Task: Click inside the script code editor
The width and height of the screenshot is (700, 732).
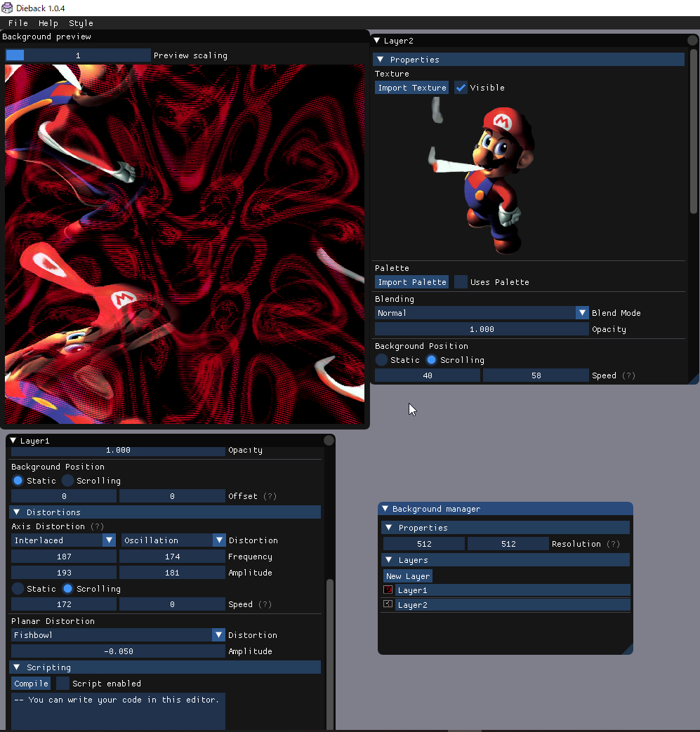Action: (x=118, y=712)
